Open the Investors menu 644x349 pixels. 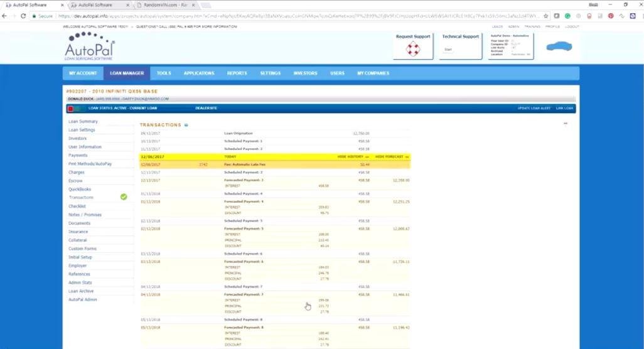tap(305, 73)
